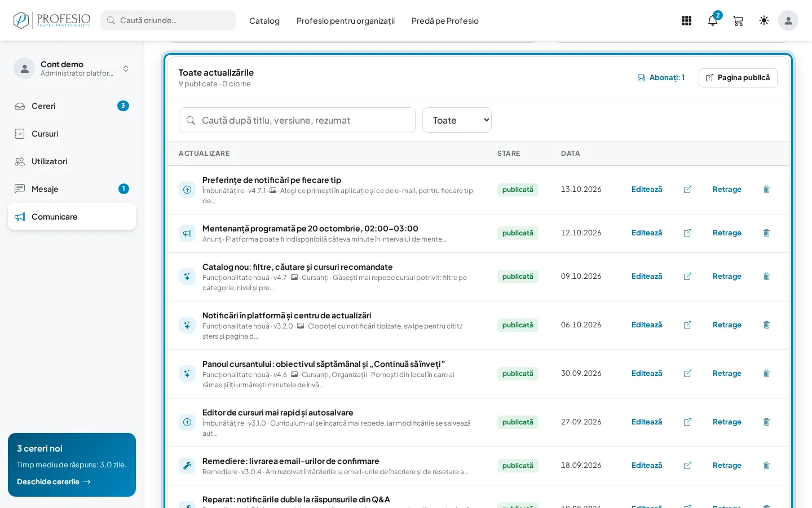Screen dimensions: 812x508
Task: Retrage 'Panoul cursantului' update
Action: click(x=727, y=374)
